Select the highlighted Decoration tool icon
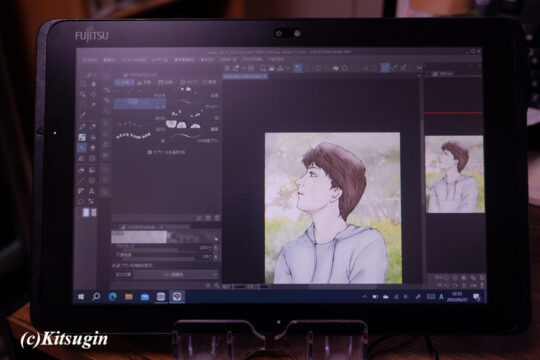The image size is (540, 360). click(x=82, y=148)
